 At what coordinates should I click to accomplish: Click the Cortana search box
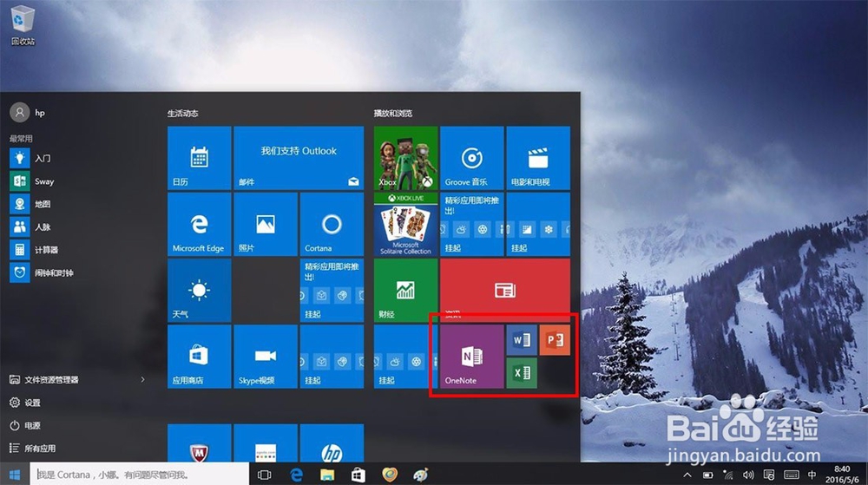coord(138,475)
